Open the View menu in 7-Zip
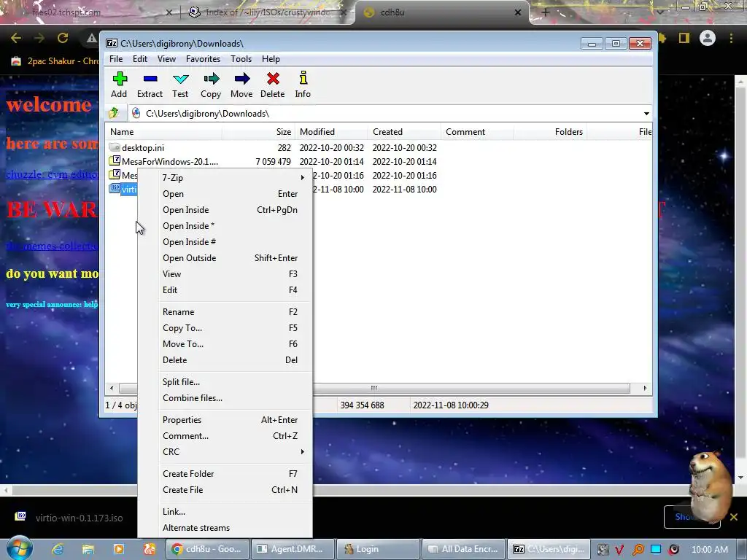 166,59
